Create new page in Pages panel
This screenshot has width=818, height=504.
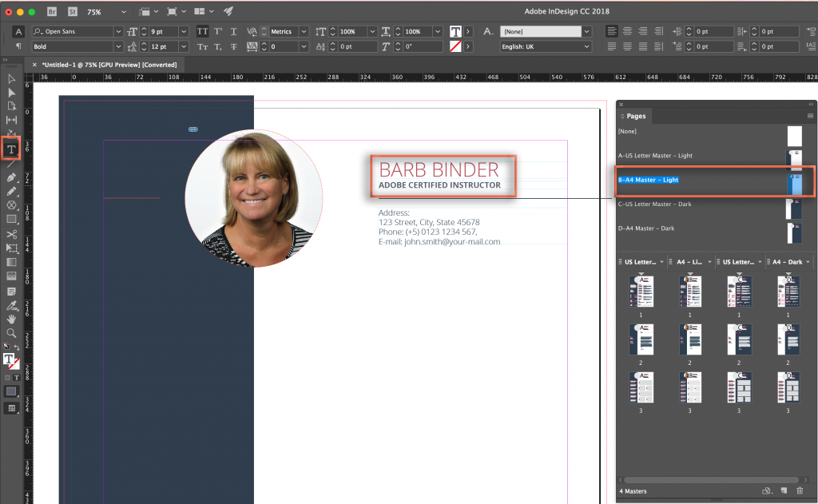pos(784,490)
